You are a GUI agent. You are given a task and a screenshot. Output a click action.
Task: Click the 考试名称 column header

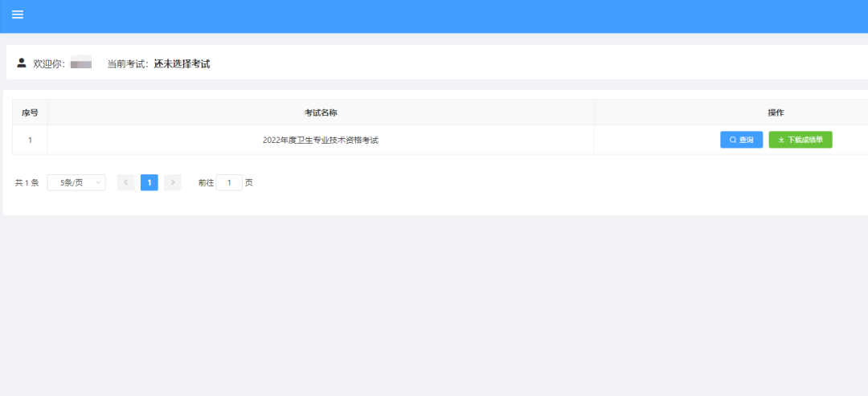(321, 112)
